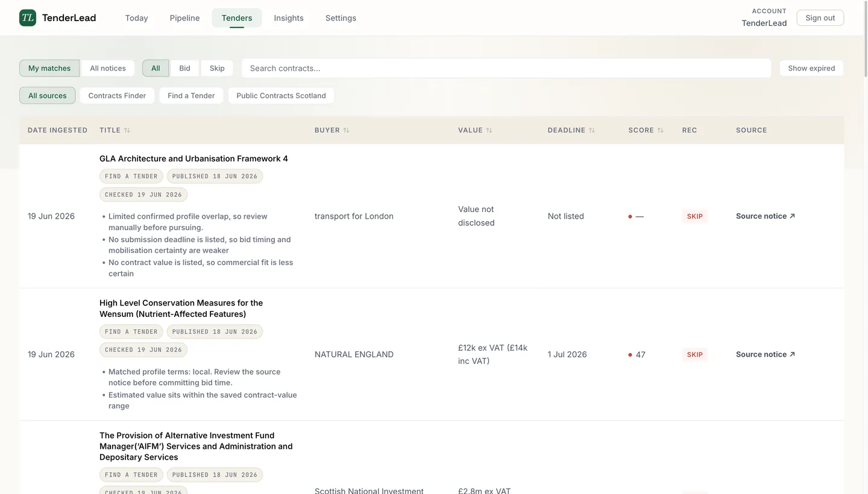Click the SKIP badge in GLA Architecture row
The height and width of the screenshot is (494, 868).
click(695, 216)
